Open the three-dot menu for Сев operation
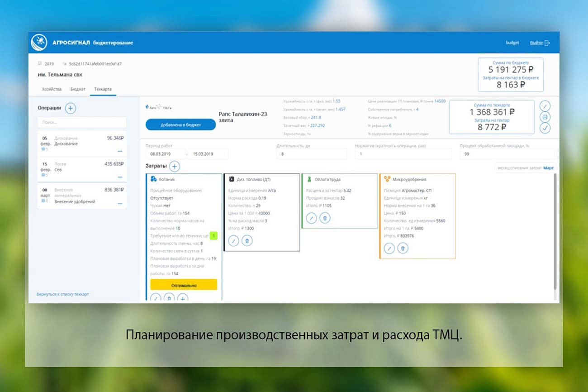 coord(120,177)
